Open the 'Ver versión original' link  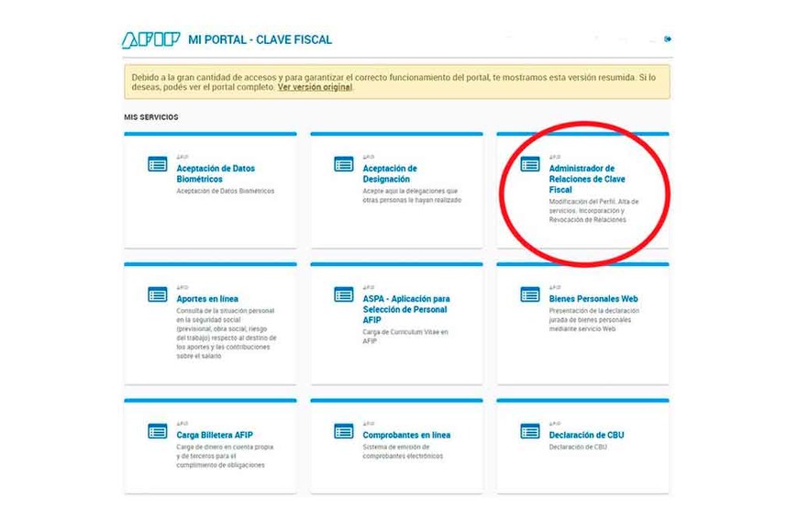click(315, 88)
